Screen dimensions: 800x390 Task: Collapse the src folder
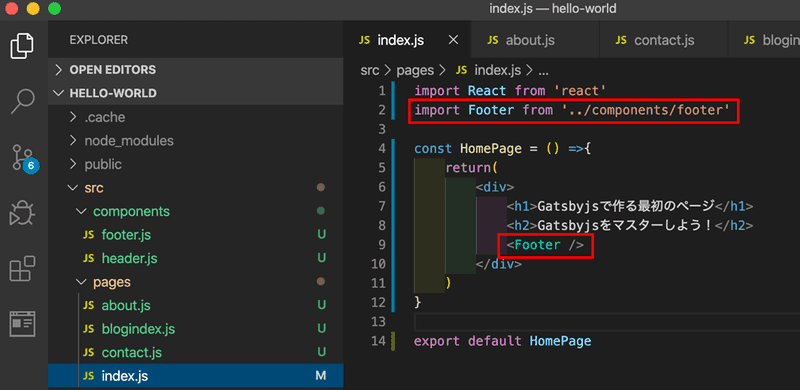[195, 188]
